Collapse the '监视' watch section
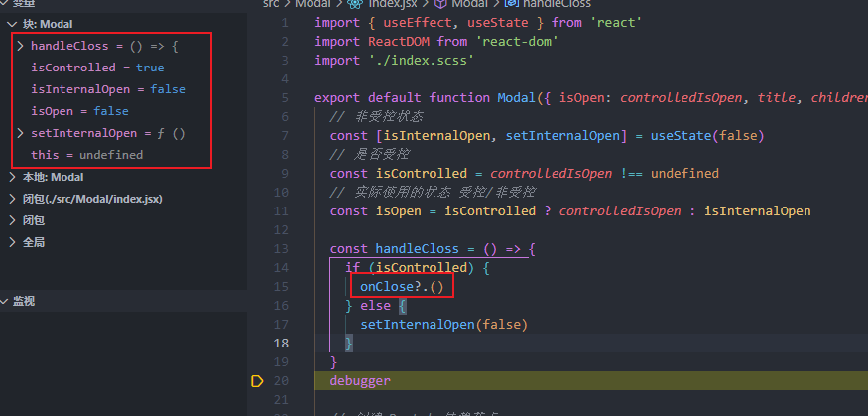 5,302
